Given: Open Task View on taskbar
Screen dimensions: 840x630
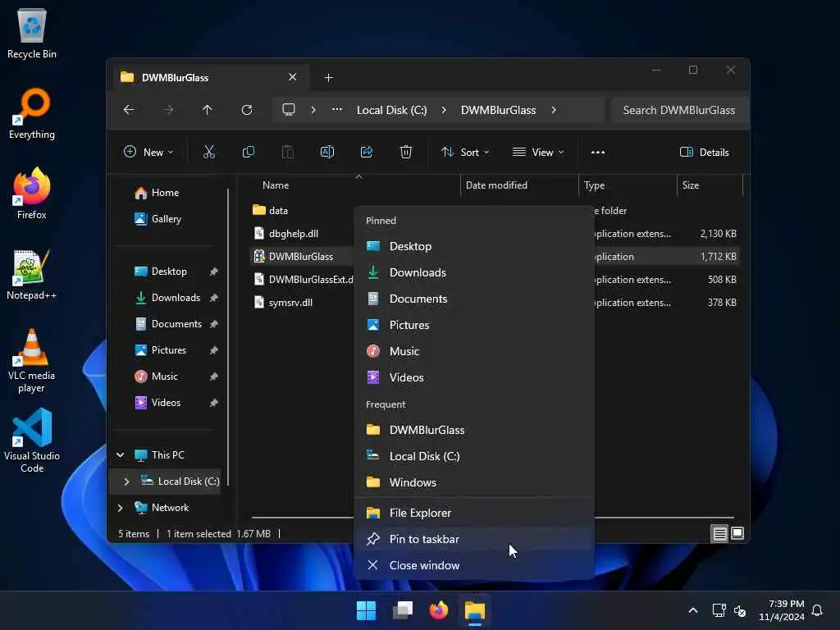Looking at the screenshot, I should coord(403,610).
